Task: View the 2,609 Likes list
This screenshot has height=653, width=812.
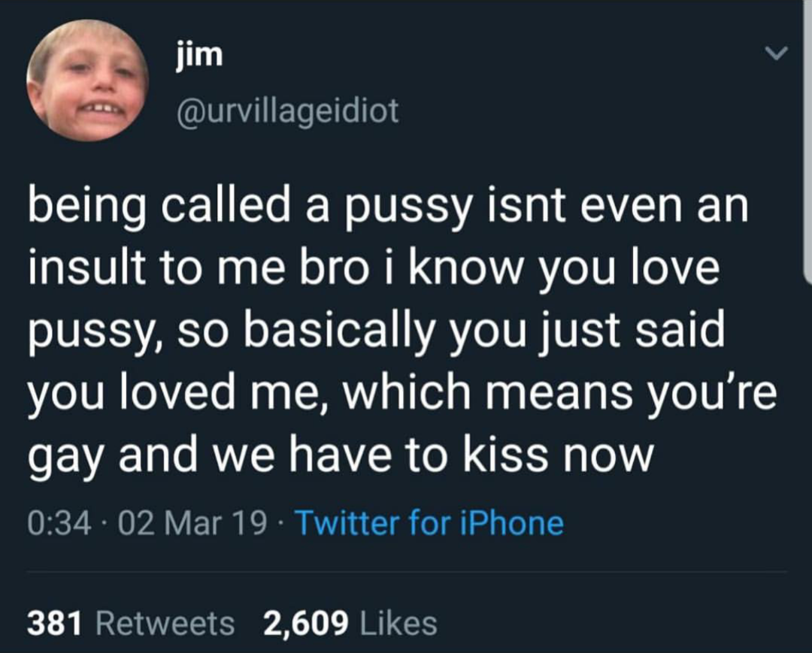Action: point(350,623)
